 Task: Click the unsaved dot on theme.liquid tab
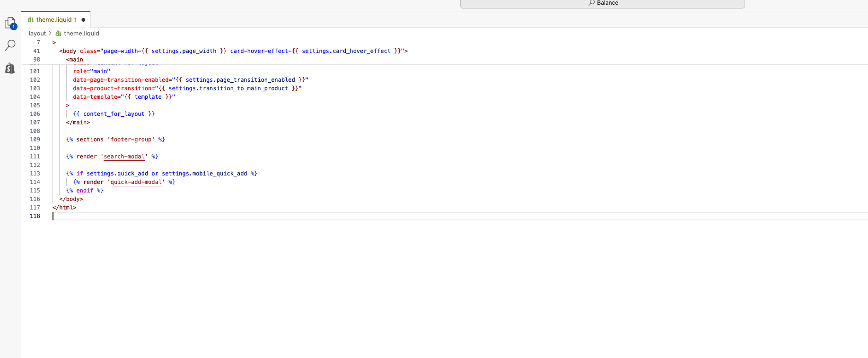(83, 20)
